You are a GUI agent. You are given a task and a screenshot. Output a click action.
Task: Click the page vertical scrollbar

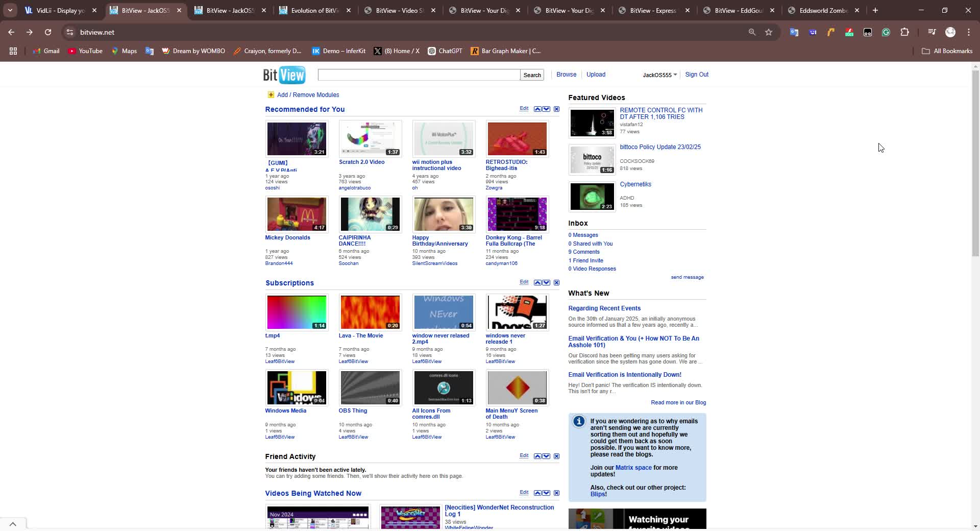pyautogui.click(x=975, y=163)
